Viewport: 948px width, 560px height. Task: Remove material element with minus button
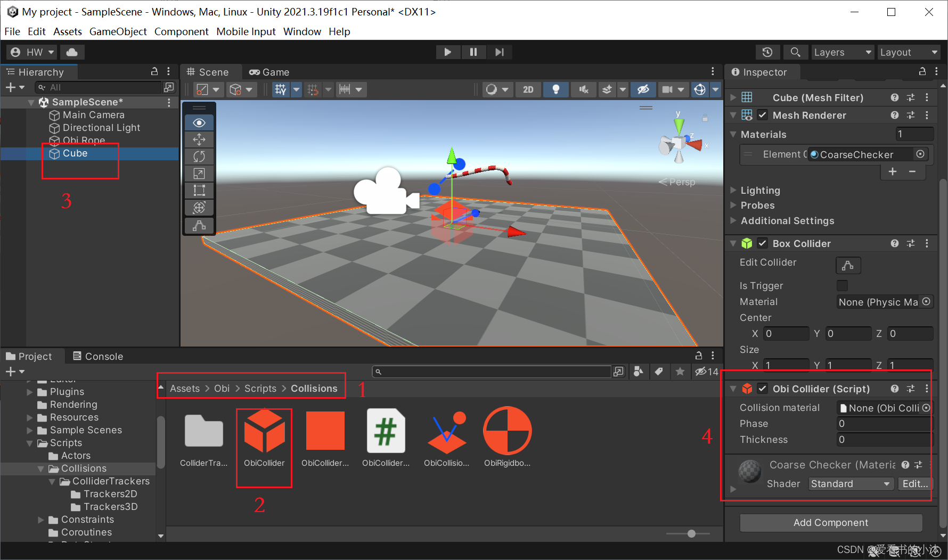coord(912,171)
